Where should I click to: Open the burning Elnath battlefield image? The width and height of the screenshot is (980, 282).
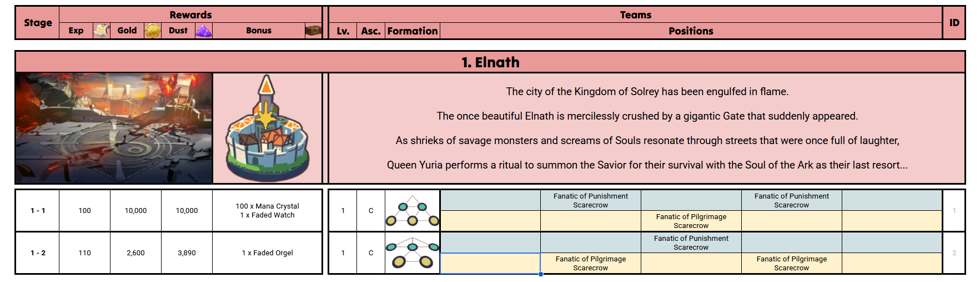(114, 128)
